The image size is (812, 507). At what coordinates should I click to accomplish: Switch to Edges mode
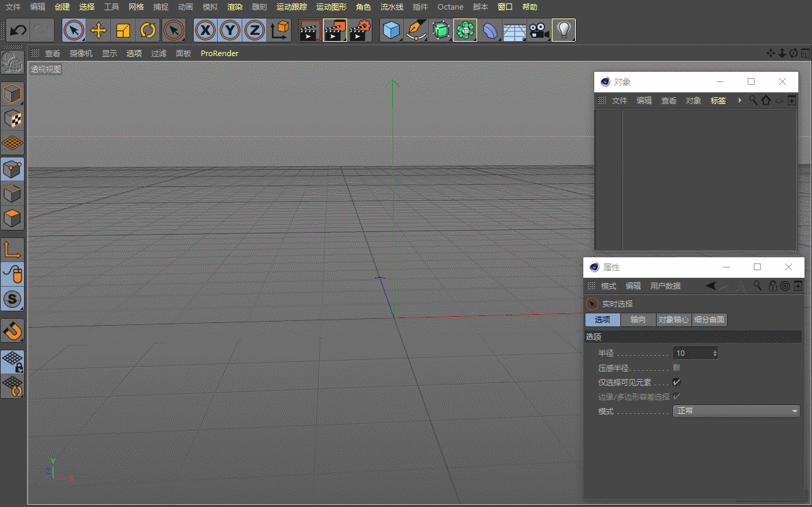click(x=12, y=194)
